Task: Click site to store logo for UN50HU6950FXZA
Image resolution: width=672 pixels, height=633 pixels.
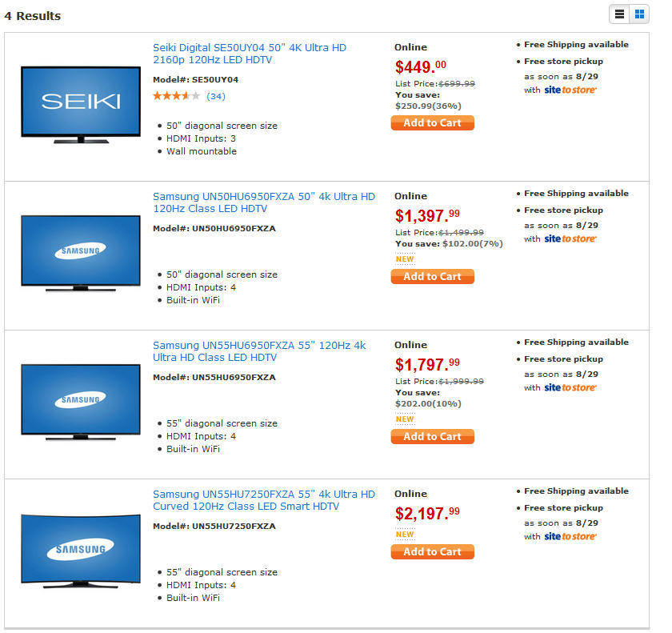Action: 570,239
